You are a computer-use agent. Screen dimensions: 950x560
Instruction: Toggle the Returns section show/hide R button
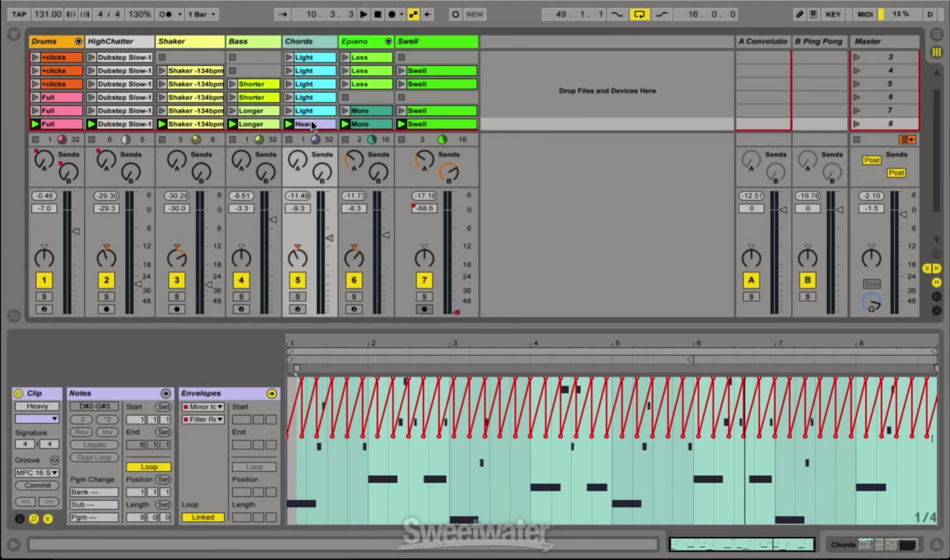click(937, 268)
